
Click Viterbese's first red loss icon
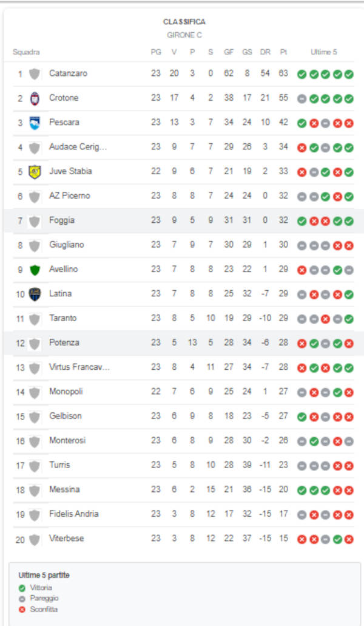tap(302, 539)
